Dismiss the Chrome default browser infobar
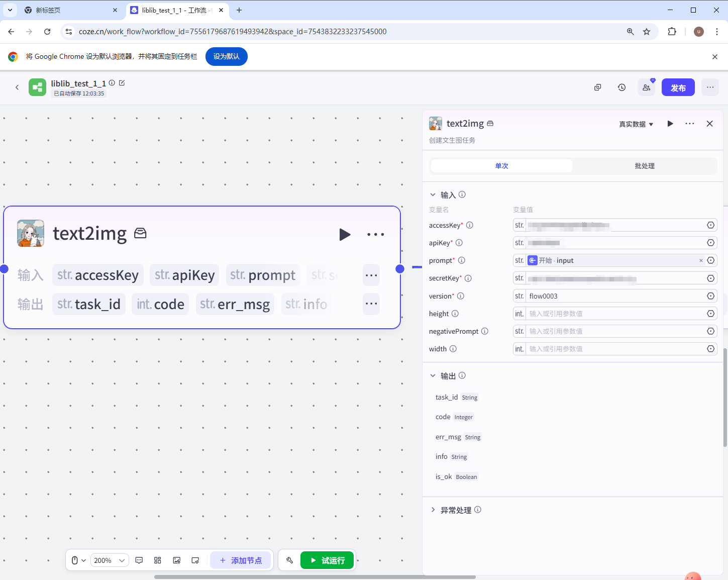Screen dimensions: 728x580 [x=715, y=57]
